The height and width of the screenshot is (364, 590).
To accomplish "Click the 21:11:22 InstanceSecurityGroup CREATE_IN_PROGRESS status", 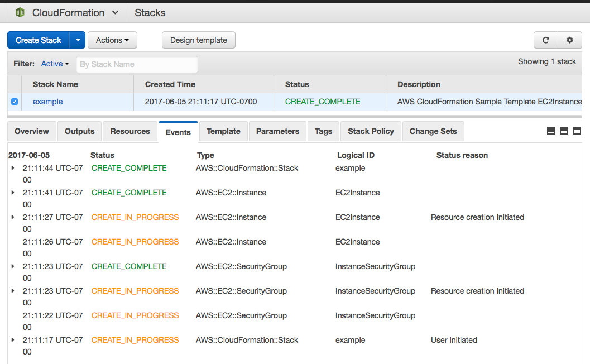I will [135, 315].
